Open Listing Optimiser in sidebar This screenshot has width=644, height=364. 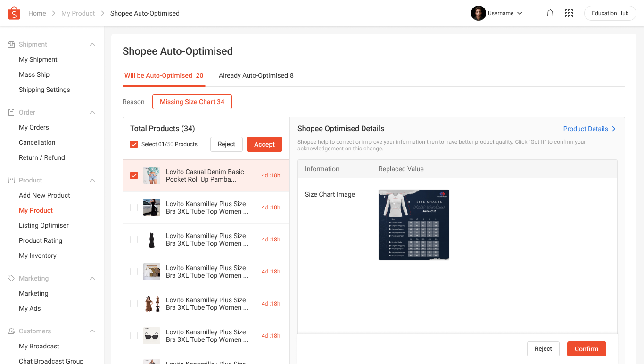[x=44, y=225]
